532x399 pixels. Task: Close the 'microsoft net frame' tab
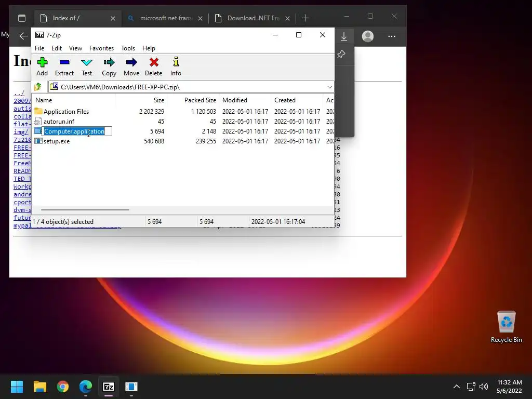pyautogui.click(x=200, y=18)
